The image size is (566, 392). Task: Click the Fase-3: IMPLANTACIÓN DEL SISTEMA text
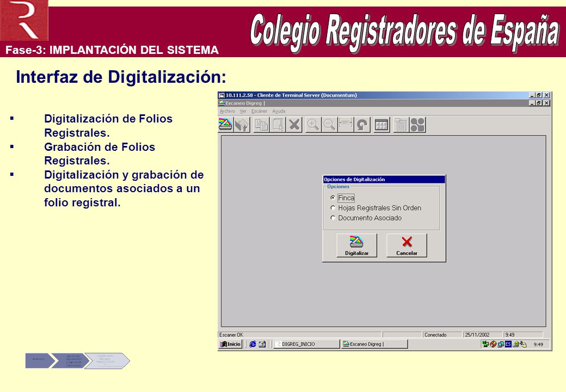[x=112, y=50]
